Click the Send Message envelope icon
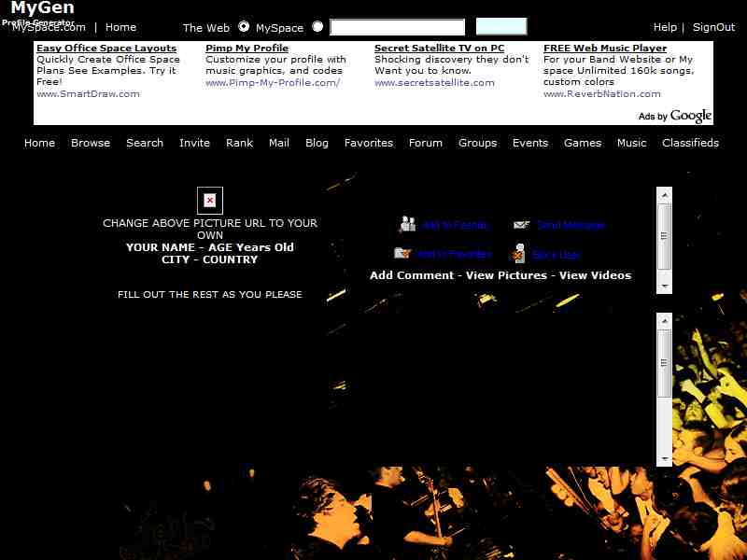The height and width of the screenshot is (560, 747). point(522,224)
